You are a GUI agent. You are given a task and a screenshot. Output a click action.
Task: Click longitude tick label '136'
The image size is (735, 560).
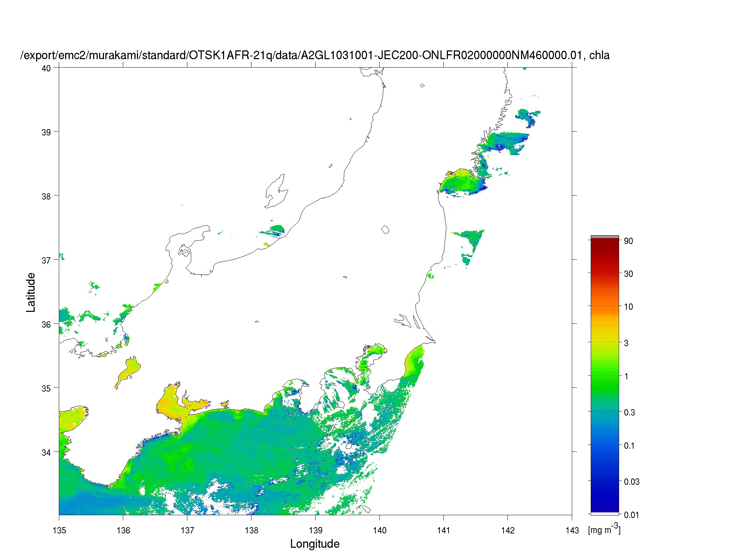tap(123, 530)
